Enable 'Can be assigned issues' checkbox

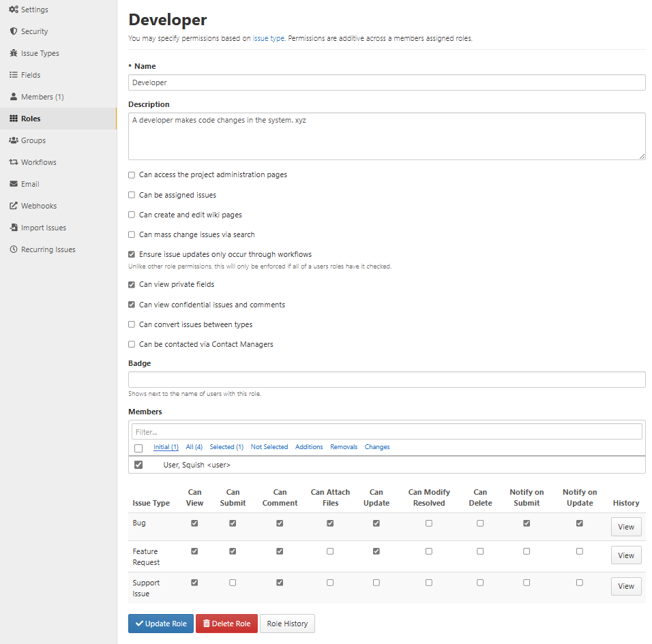132,195
